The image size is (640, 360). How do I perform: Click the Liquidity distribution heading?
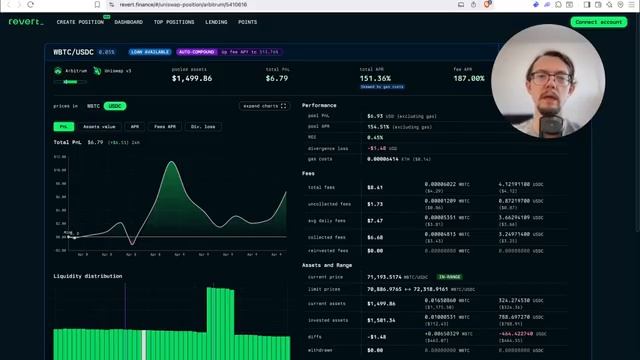tap(88, 276)
